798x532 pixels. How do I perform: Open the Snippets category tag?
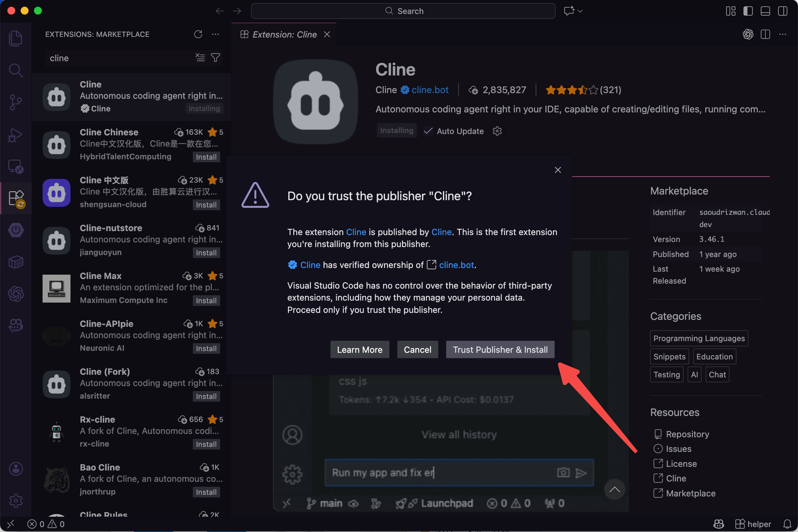[669, 356]
